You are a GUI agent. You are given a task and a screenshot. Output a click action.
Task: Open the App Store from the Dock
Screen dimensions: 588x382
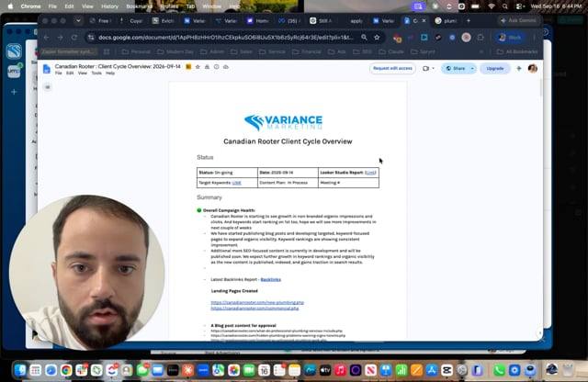[x=432, y=370]
